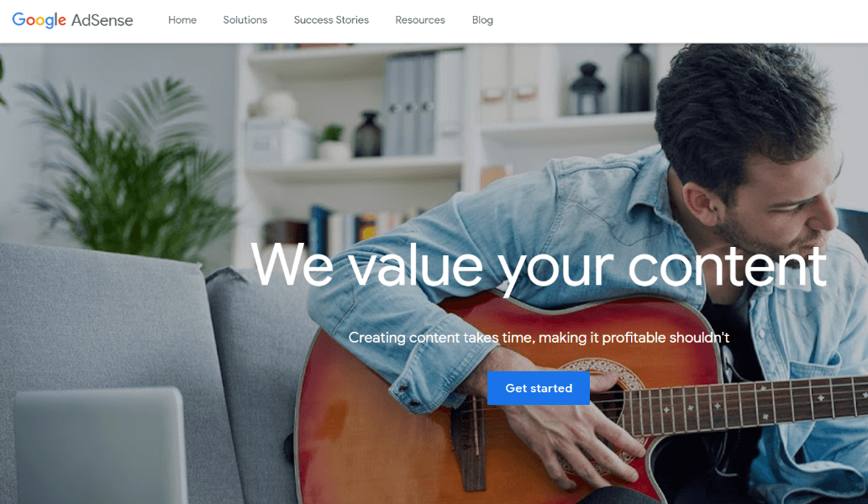Go to Success Stories page
The height and width of the screenshot is (504, 868).
(331, 20)
